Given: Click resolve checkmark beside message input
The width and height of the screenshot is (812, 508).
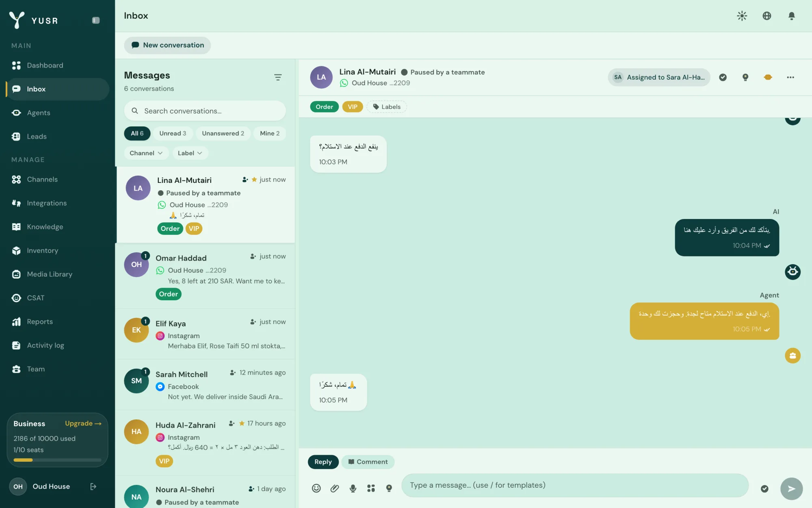Looking at the screenshot, I should pos(764,488).
